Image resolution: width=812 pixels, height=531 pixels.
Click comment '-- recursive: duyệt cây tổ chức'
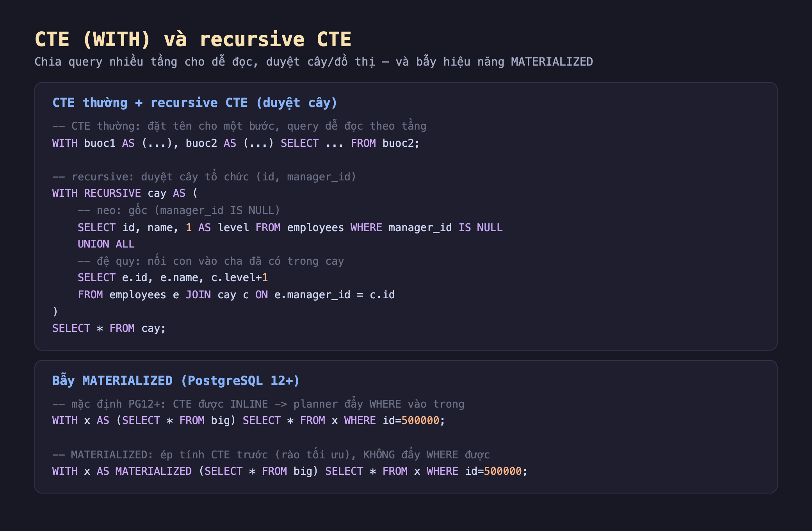point(204,176)
